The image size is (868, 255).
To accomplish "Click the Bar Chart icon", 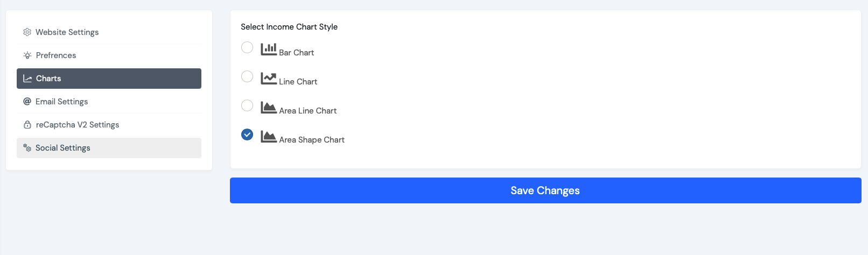I will [x=269, y=49].
